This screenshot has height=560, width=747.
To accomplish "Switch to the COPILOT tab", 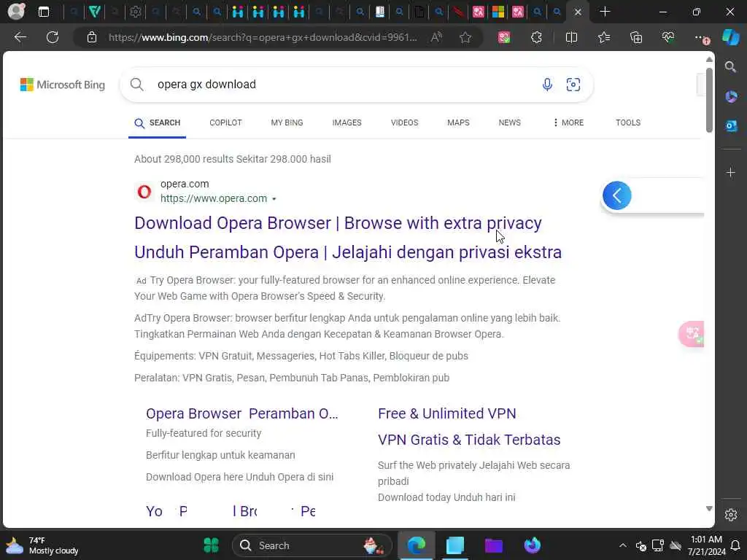I will click(x=225, y=122).
